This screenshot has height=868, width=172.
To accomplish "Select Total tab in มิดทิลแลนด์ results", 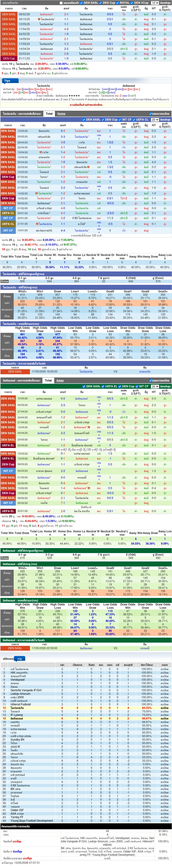I will [48, 381].
